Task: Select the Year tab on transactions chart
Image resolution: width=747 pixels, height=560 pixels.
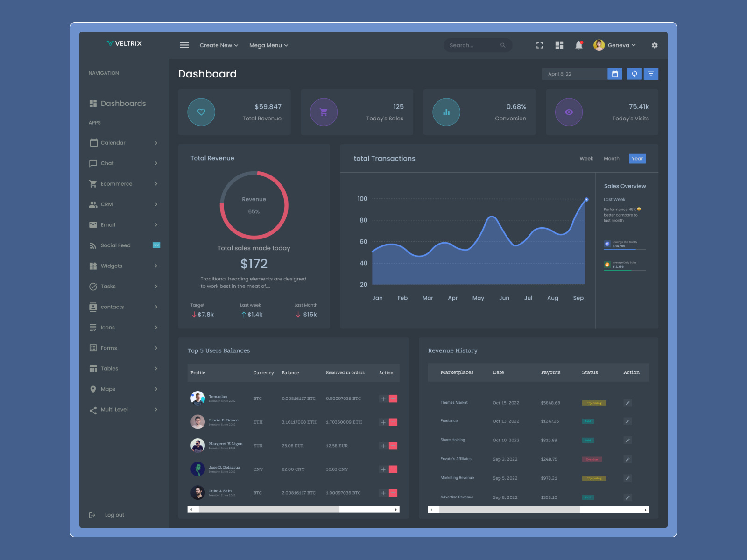Action: tap(637, 159)
